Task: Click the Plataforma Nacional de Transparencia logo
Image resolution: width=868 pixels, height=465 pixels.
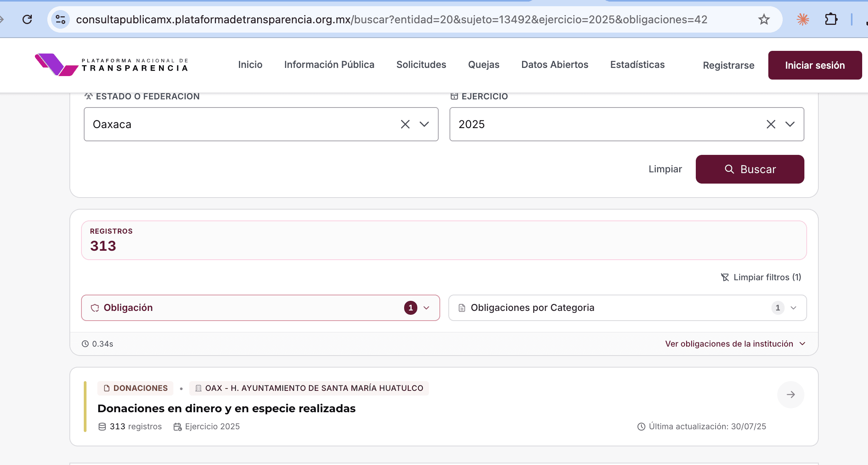Action: click(x=111, y=65)
